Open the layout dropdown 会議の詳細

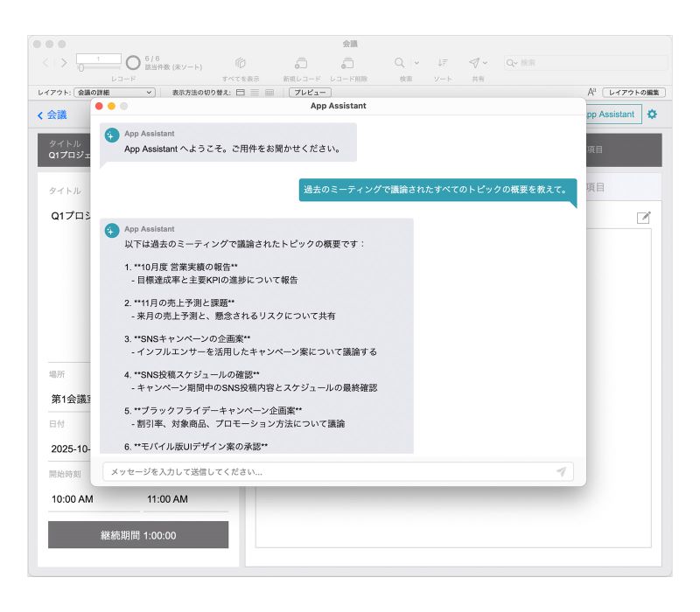[x=114, y=92]
